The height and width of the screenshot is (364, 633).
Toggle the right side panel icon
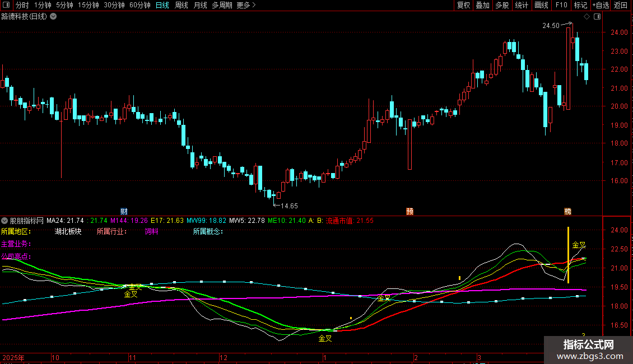pos(597,17)
